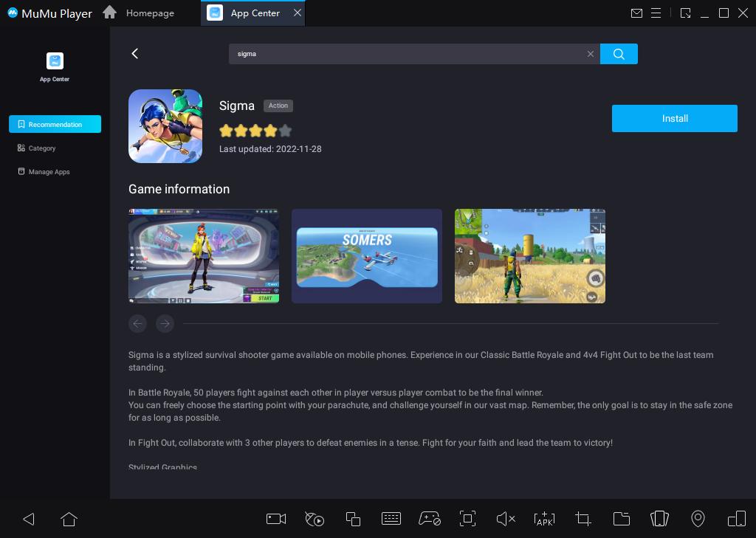Screen dimensions: 756x538
Task: Rate Sigma five stars
Action: point(286,131)
